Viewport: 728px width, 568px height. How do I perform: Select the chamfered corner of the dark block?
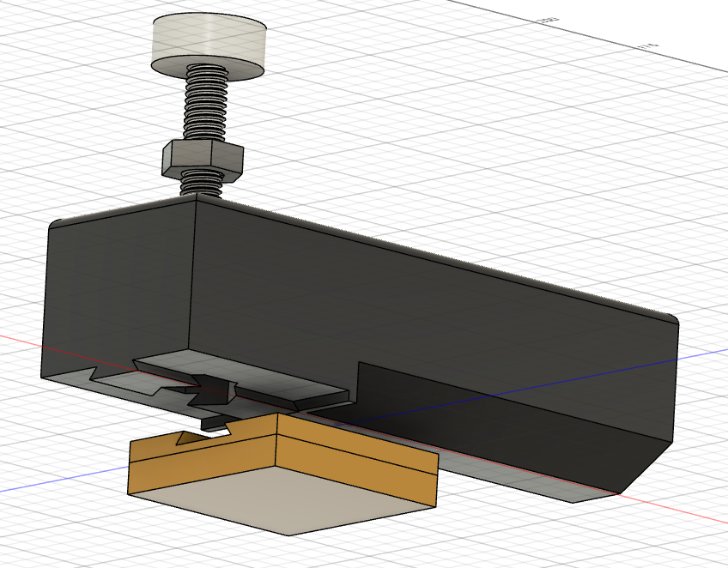click(647, 468)
